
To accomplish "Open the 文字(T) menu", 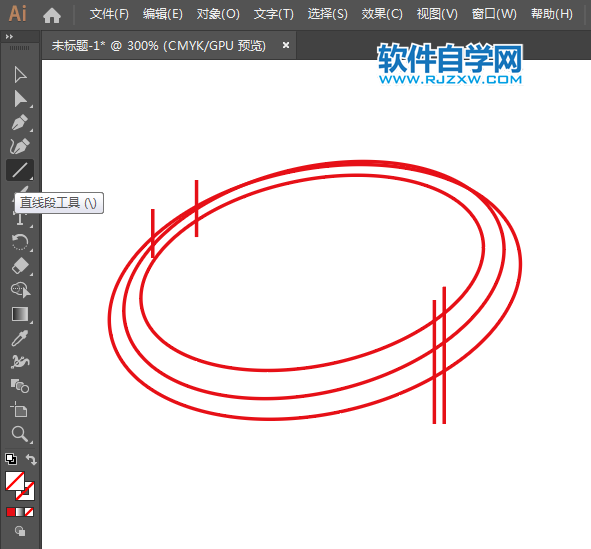I will (274, 14).
